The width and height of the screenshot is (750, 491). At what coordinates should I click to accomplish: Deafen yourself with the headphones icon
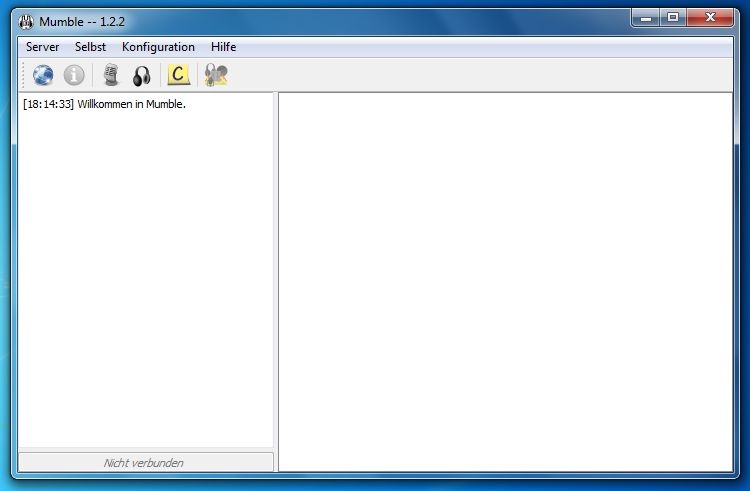[142, 76]
